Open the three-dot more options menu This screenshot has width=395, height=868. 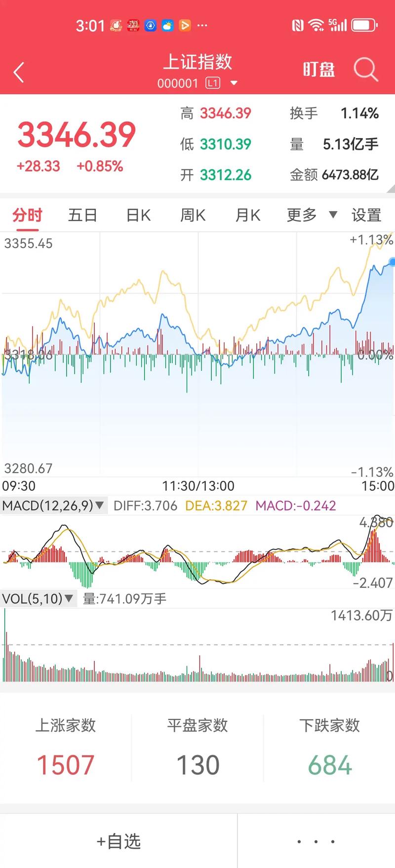coord(316,841)
